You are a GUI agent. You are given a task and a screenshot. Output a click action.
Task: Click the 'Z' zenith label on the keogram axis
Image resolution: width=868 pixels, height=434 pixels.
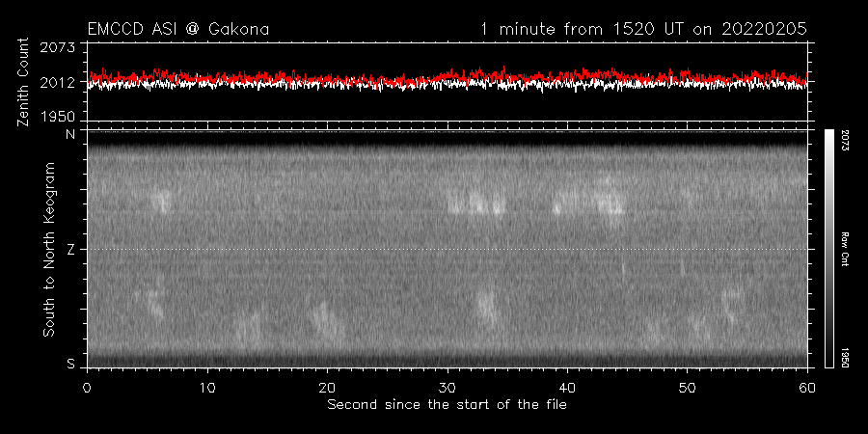click(x=70, y=250)
